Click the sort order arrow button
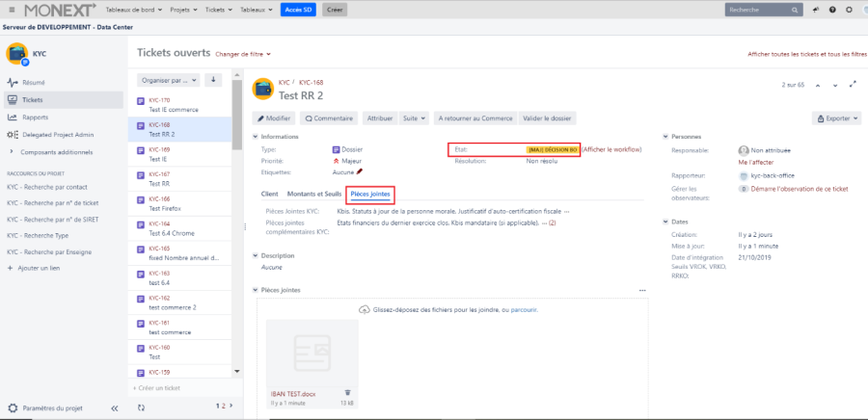Image resolution: width=868 pixels, height=420 pixels. pos(213,80)
